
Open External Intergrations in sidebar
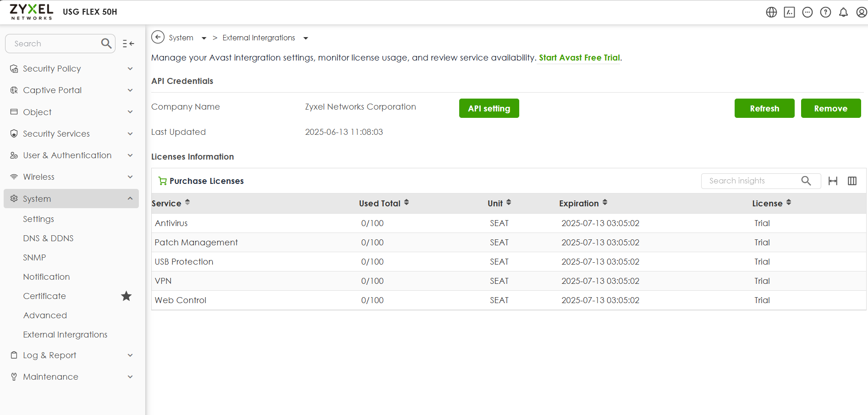(65, 335)
